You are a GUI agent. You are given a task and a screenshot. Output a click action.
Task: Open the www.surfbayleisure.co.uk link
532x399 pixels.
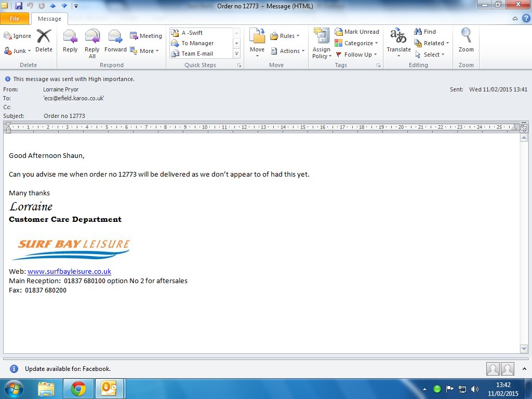[x=69, y=271]
